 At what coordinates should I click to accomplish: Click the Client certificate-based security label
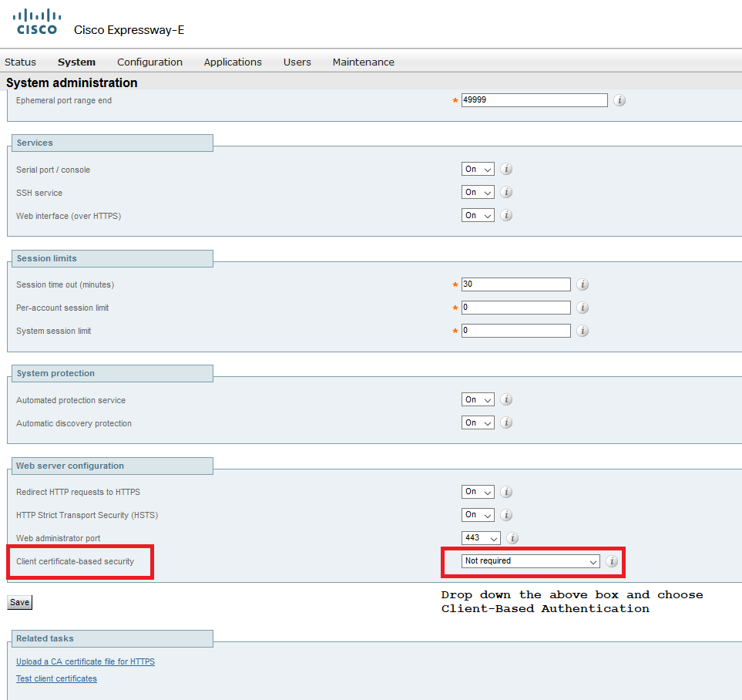pyautogui.click(x=76, y=562)
